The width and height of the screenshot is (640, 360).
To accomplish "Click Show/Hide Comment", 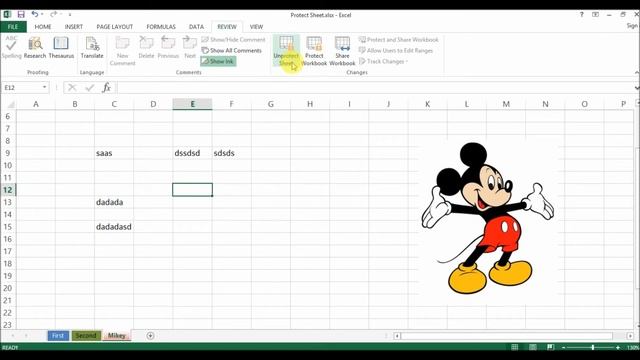I will coord(233,40).
